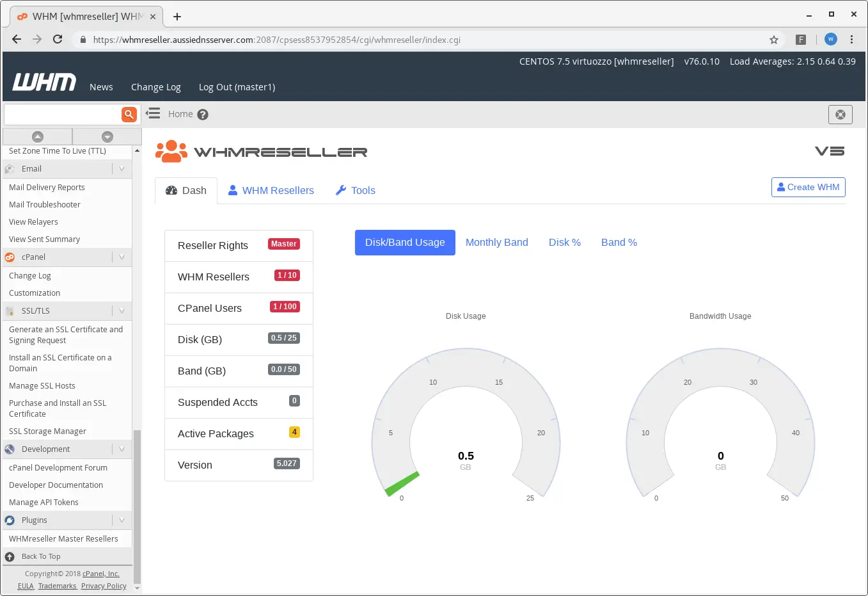
Task: Click the orange search magnifier button
Action: pos(129,115)
